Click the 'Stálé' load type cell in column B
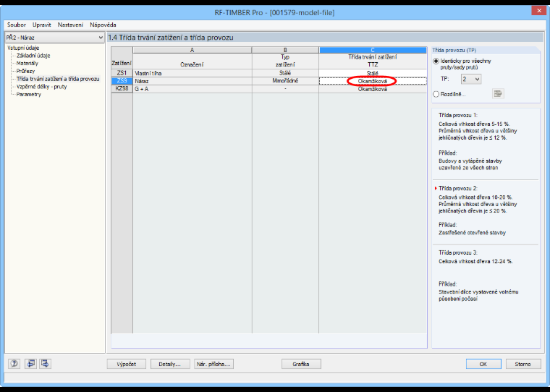550x392 pixels. (285, 73)
